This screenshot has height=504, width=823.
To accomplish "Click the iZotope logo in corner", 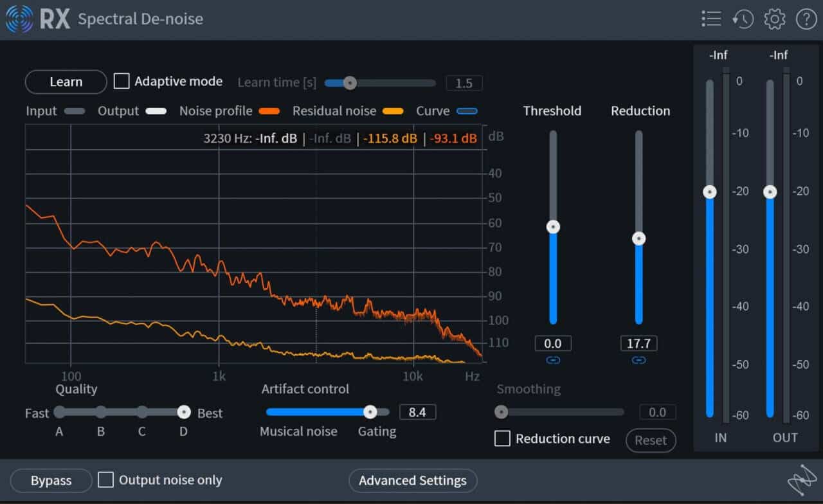I will (x=801, y=482).
